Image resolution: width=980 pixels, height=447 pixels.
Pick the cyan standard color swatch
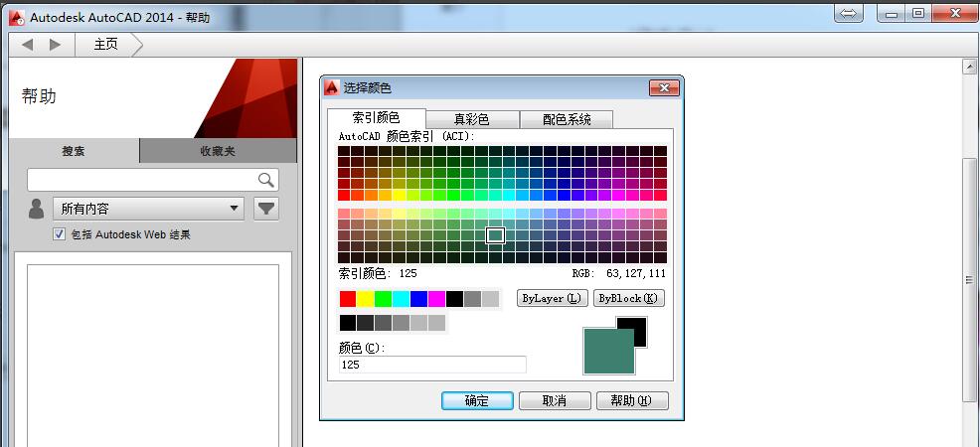402,299
